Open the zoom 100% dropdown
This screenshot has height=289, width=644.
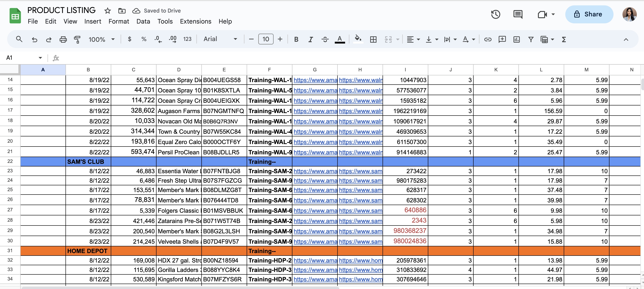coord(102,39)
